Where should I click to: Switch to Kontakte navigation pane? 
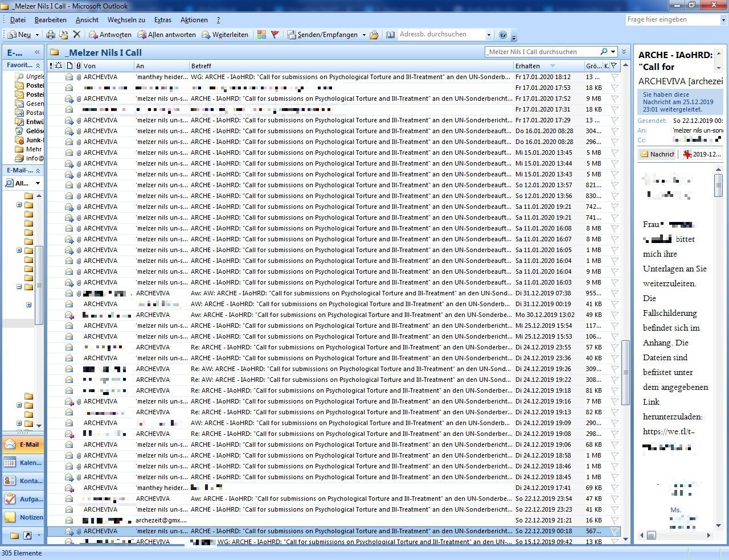tap(23, 481)
